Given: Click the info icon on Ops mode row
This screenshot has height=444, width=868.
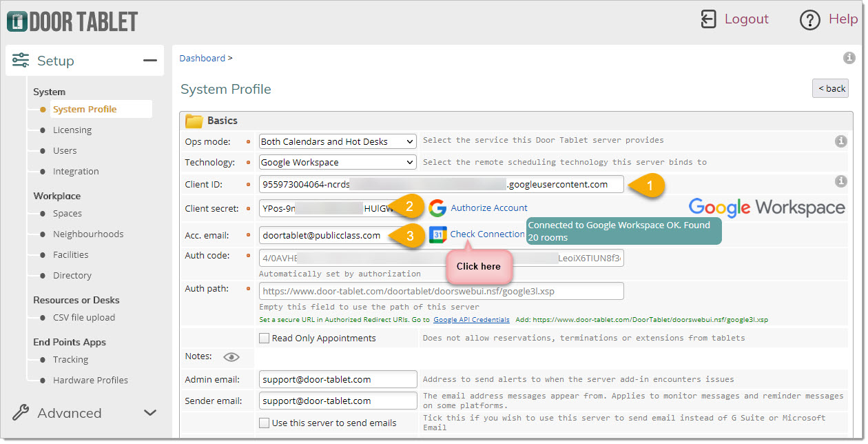Looking at the screenshot, I should pos(840,141).
